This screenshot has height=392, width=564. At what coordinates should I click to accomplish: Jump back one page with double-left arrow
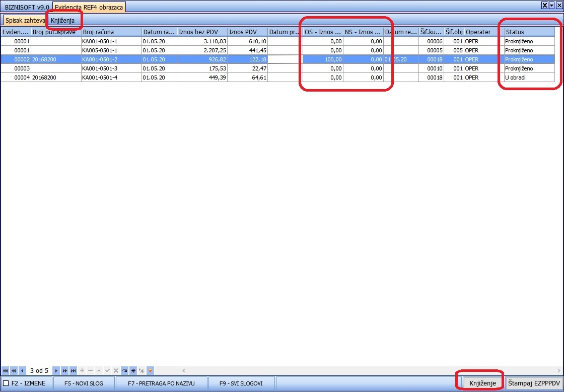click(x=14, y=370)
